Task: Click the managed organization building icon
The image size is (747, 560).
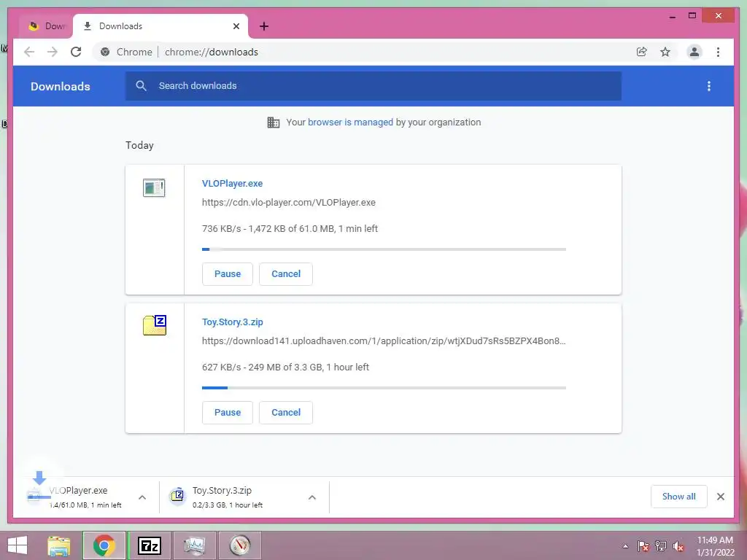Action: click(274, 122)
